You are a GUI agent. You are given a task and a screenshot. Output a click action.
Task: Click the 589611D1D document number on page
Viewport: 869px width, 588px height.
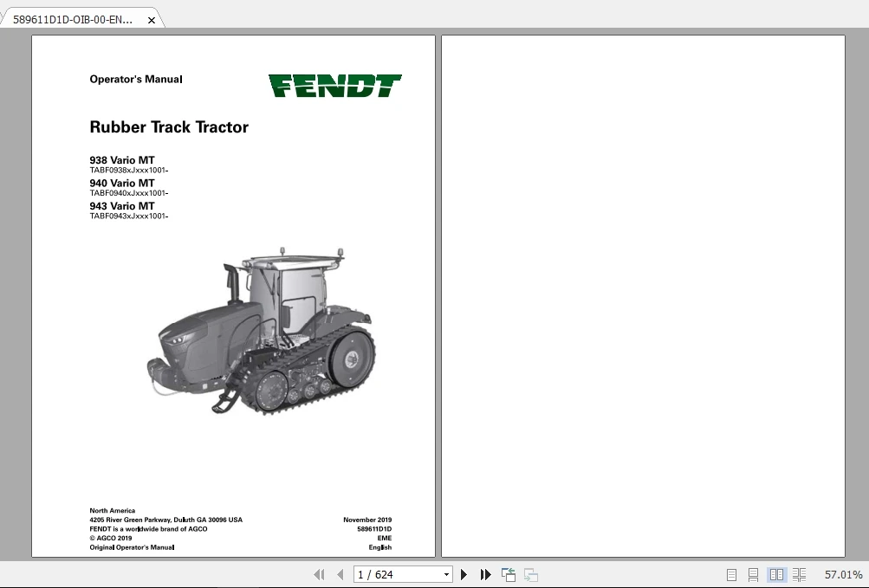coord(374,529)
